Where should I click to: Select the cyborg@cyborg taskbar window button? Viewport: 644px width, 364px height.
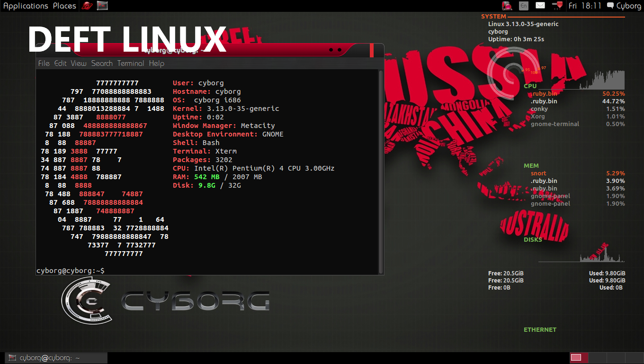56,358
